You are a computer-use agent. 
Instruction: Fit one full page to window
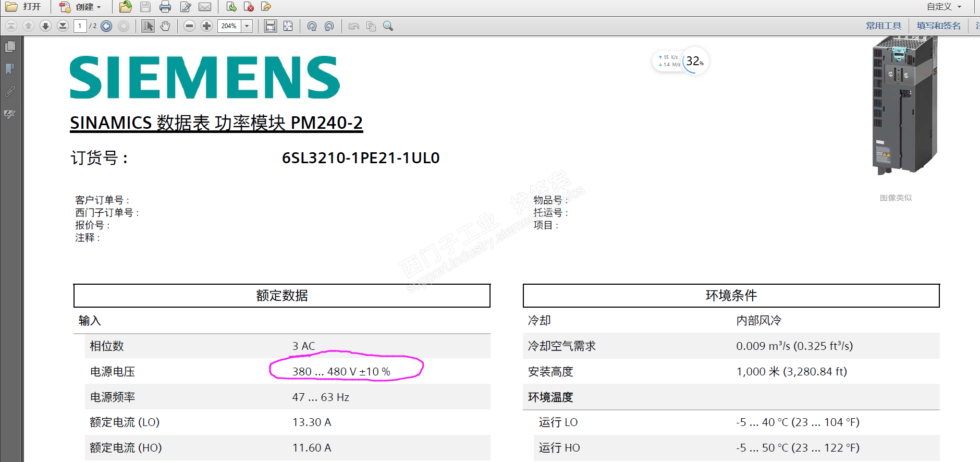click(288, 26)
